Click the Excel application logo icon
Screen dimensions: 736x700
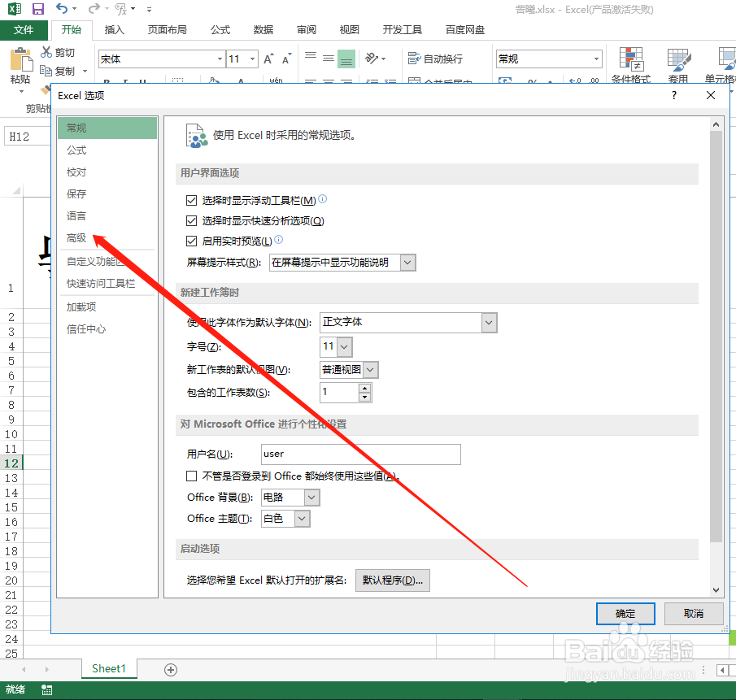point(14,8)
